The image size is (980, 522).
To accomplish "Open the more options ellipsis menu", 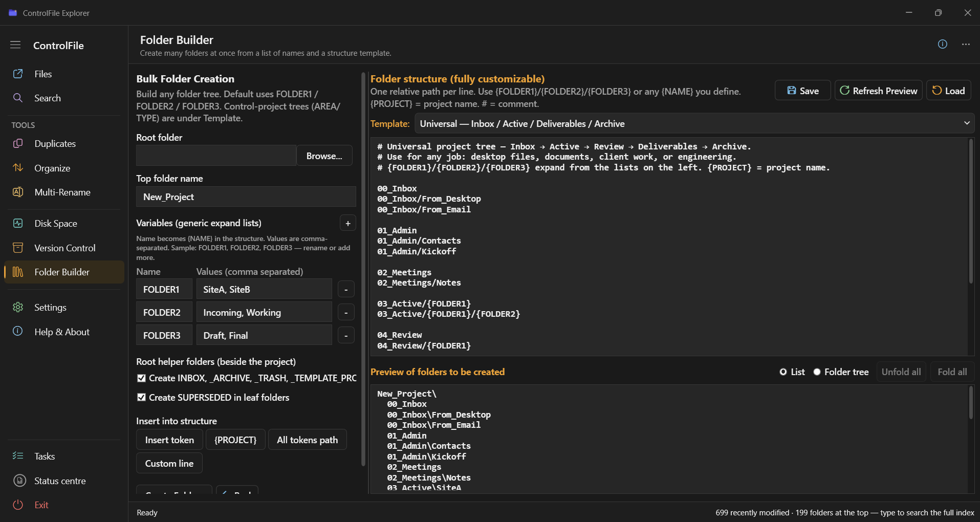I will tap(966, 45).
